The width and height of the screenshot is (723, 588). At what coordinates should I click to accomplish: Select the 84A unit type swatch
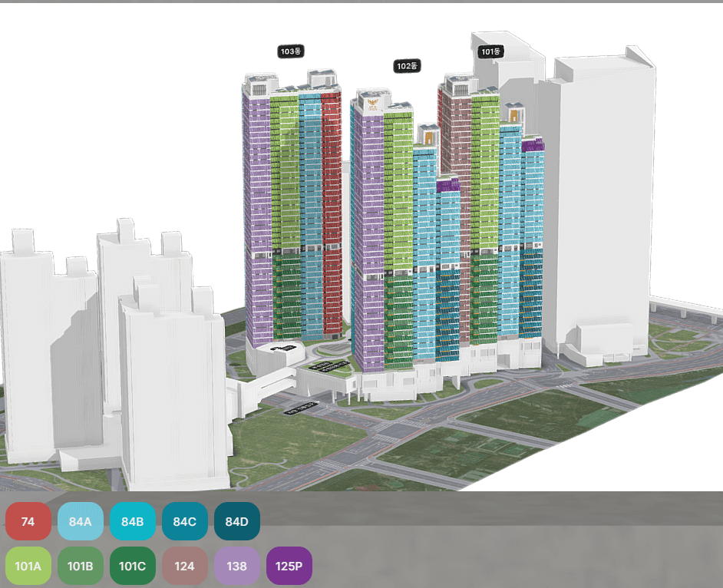[x=81, y=521]
